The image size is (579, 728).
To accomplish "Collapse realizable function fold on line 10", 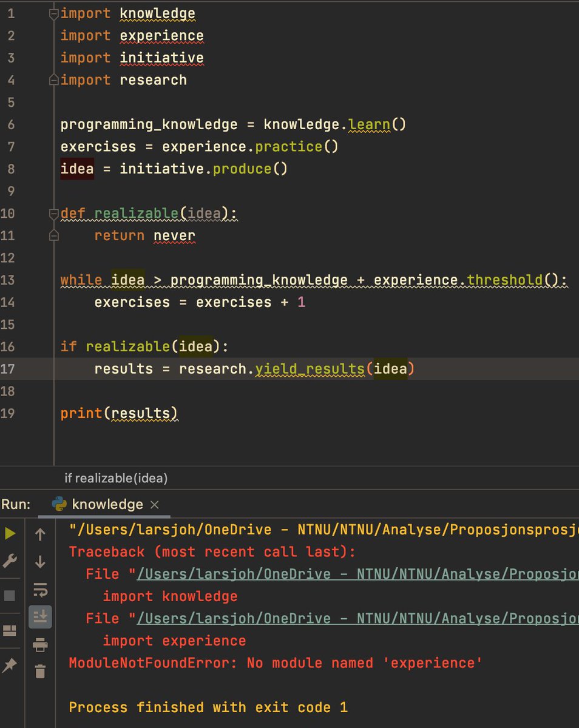I will click(53, 213).
